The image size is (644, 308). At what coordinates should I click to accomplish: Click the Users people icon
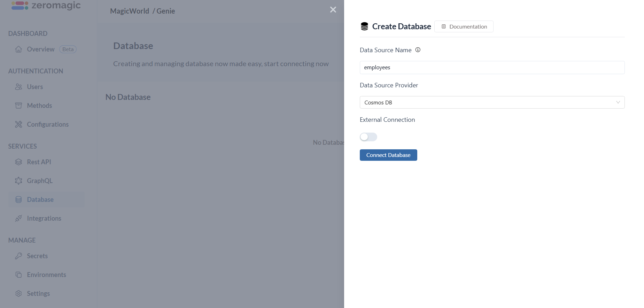(x=18, y=87)
